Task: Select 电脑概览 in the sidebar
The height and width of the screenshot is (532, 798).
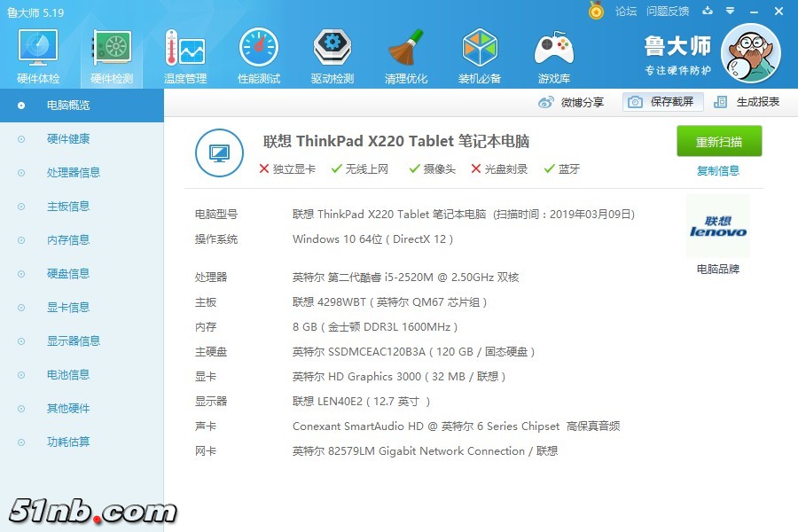Action: tap(82, 106)
